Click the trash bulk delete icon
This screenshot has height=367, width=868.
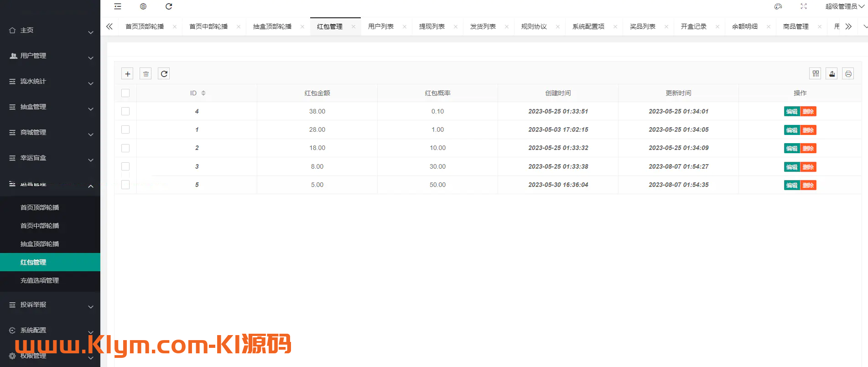146,74
